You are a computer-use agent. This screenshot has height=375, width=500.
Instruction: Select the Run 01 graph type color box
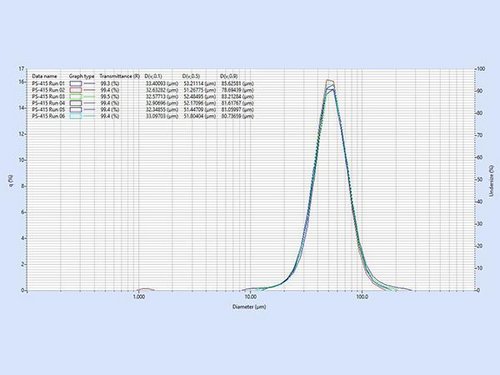pos(76,83)
